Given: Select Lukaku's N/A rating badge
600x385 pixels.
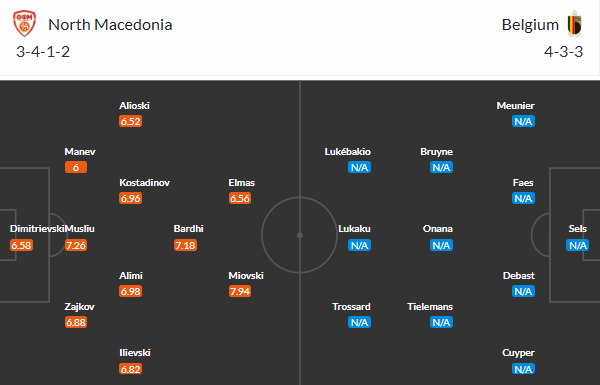Looking at the screenshot, I should (359, 245).
